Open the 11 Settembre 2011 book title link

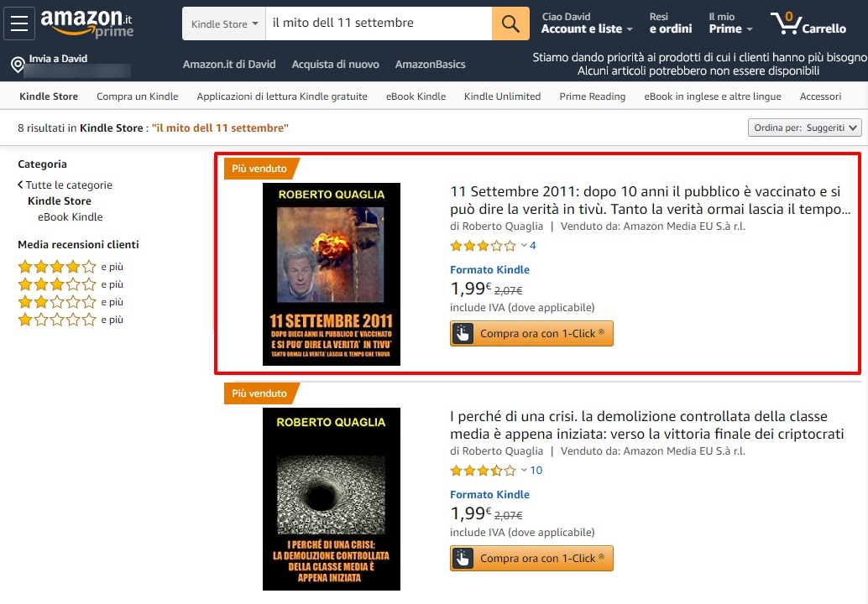click(650, 200)
